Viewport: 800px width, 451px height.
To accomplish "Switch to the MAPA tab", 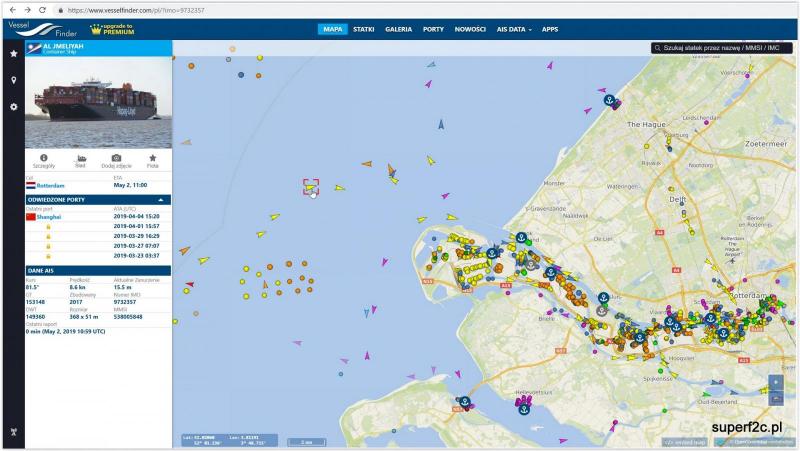I will click(332, 29).
